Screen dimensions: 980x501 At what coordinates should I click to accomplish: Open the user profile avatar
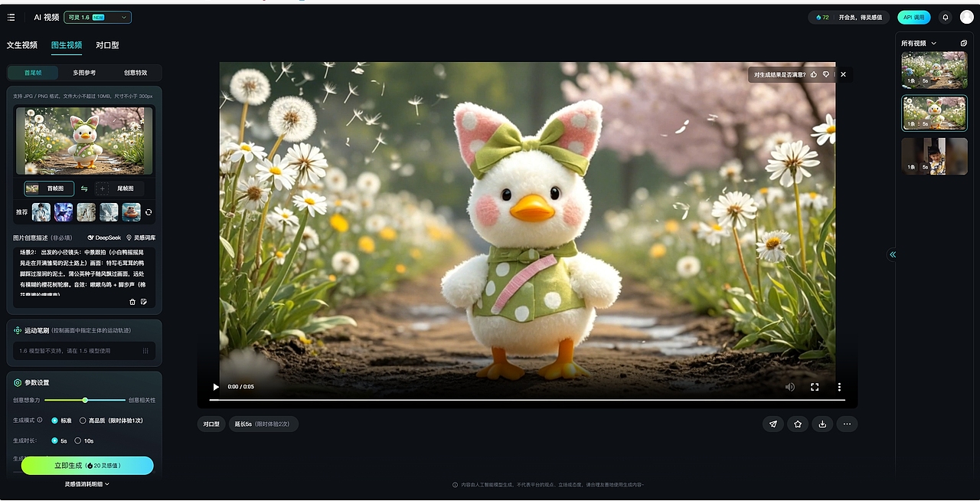pos(966,17)
